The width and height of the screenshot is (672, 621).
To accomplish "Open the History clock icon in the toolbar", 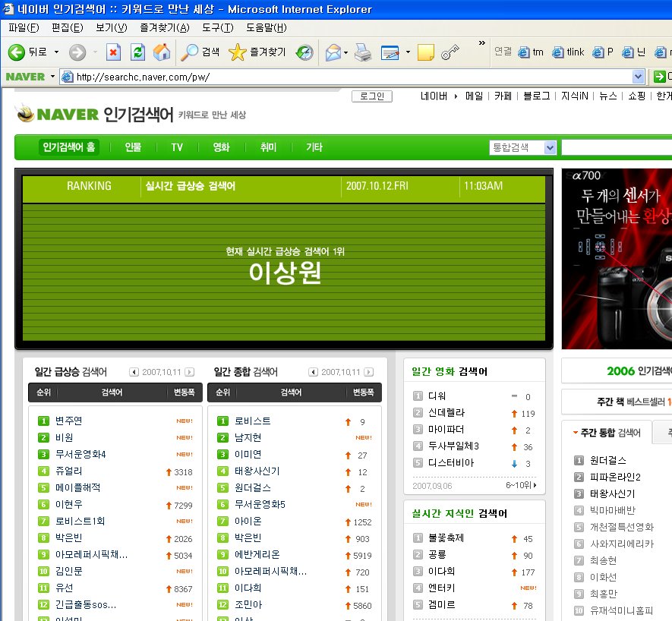I will click(x=304, y=52).
